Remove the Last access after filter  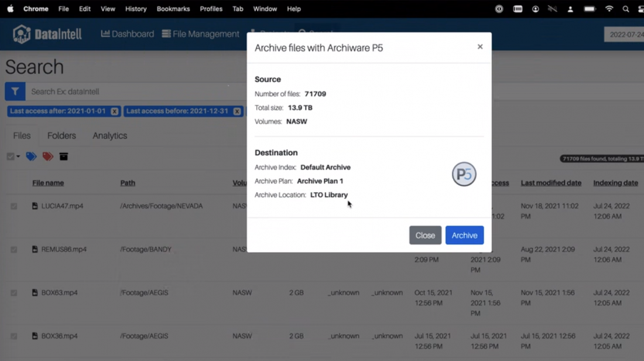coord(115,111)
